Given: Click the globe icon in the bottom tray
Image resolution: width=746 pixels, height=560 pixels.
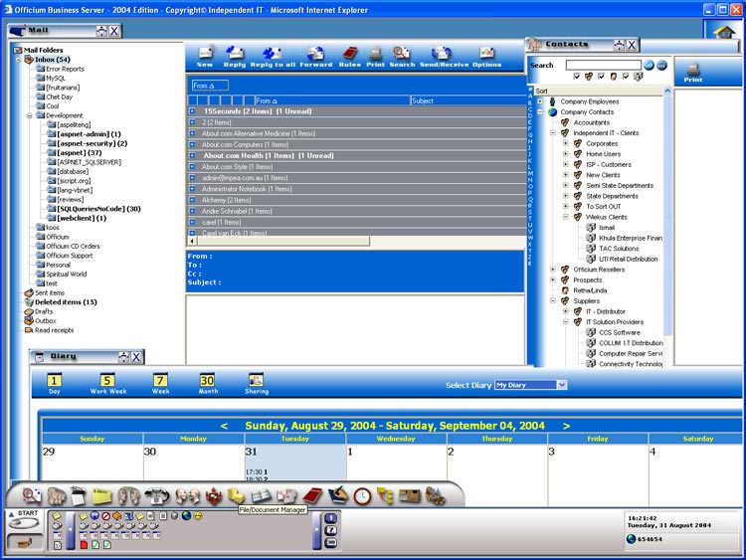Looking at the screenshot, I should pos(187,515).
